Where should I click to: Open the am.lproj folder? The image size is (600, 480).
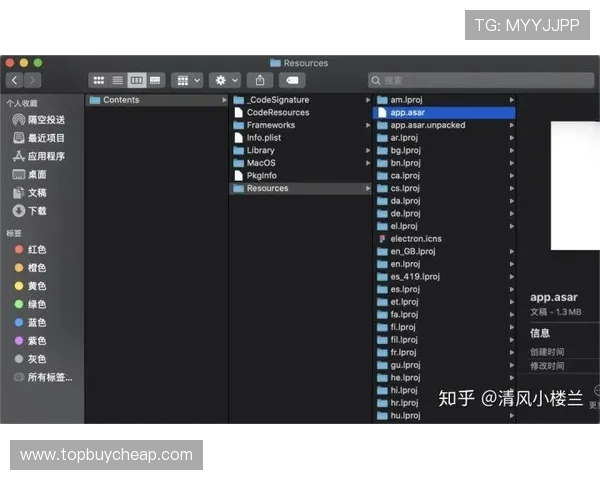(444, 100)
